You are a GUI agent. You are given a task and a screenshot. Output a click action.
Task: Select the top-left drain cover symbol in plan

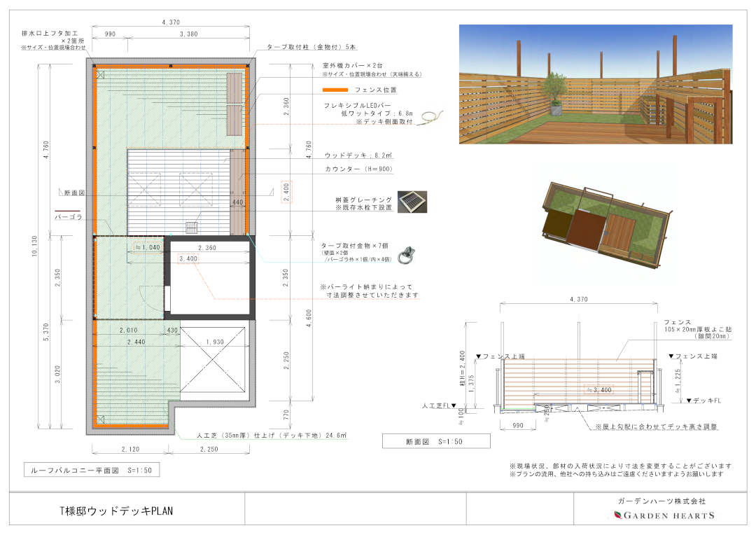[100, 74]
